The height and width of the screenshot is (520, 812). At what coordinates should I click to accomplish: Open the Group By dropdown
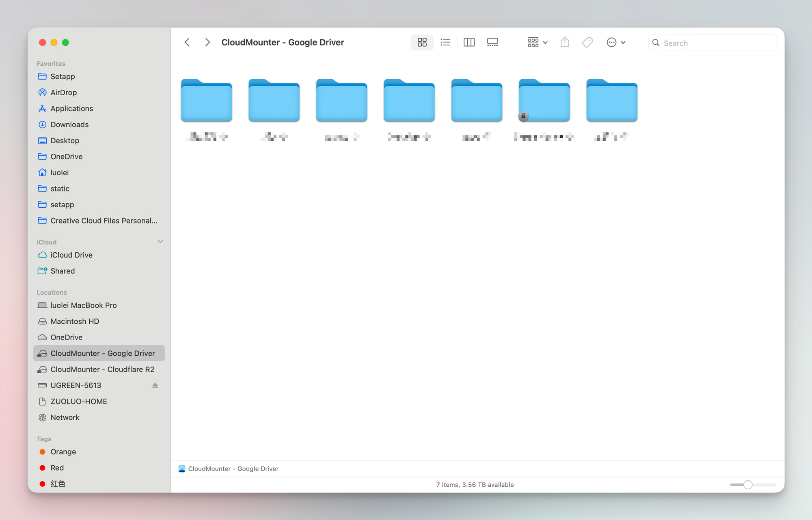538,42
